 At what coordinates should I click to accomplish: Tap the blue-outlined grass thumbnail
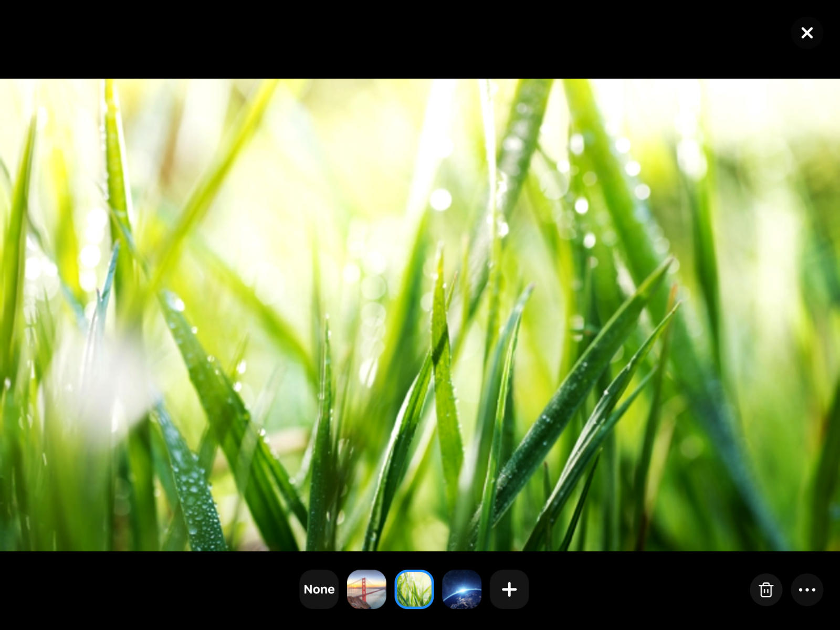click(x=414, y=589)
